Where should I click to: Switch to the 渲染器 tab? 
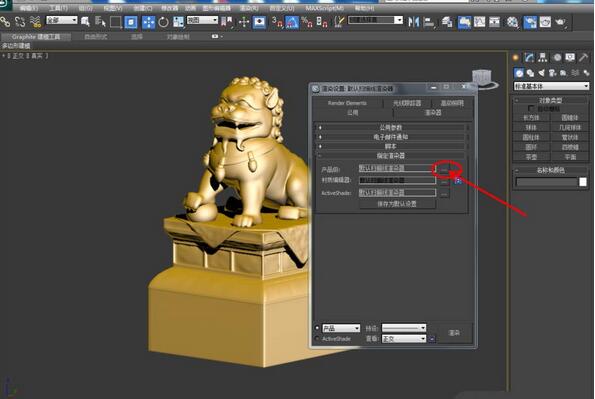click(433, 112)
